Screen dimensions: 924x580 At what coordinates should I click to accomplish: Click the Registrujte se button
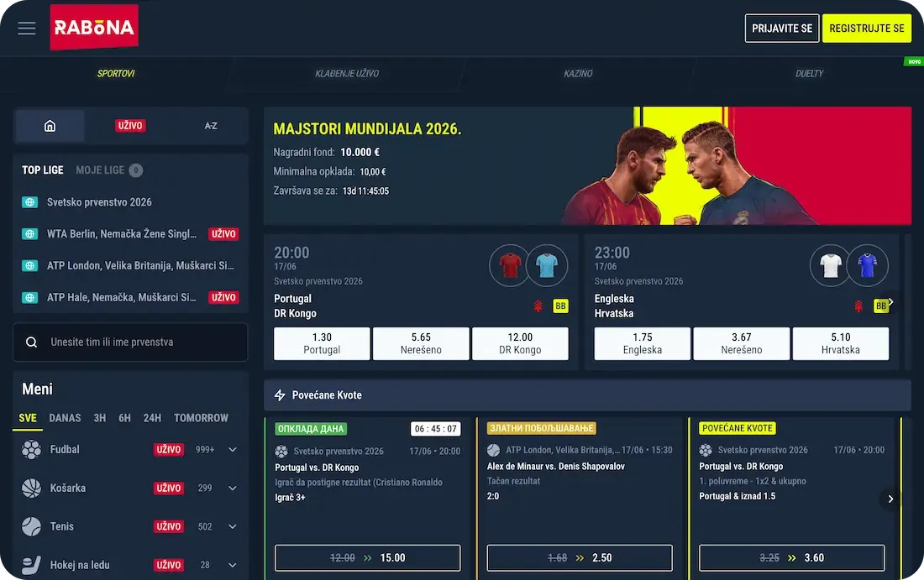point(866,29)
